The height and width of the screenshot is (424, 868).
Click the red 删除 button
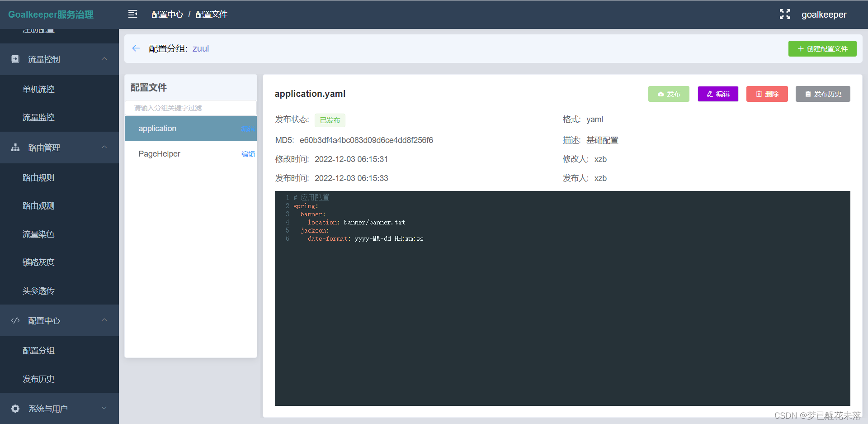pos(767,94)
